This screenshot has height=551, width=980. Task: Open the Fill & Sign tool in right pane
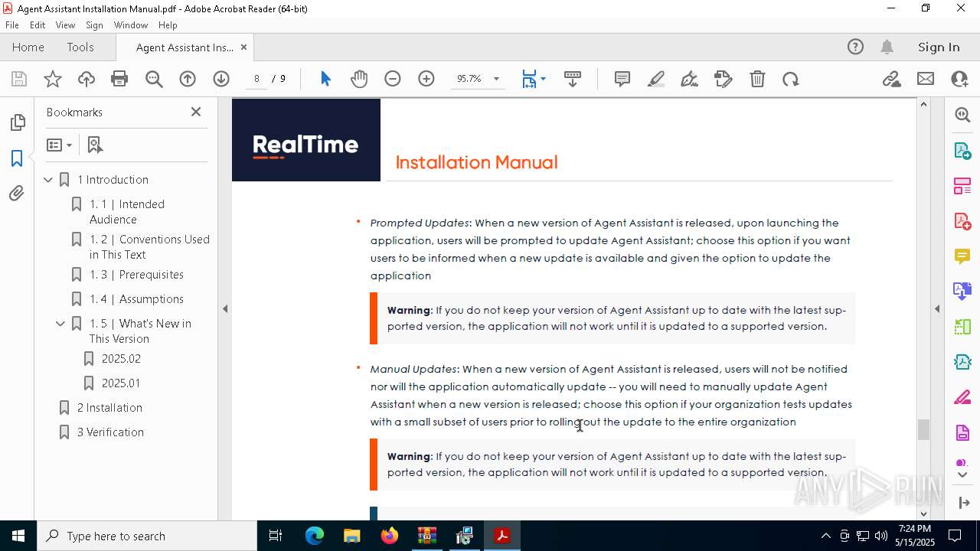[962, 398]
